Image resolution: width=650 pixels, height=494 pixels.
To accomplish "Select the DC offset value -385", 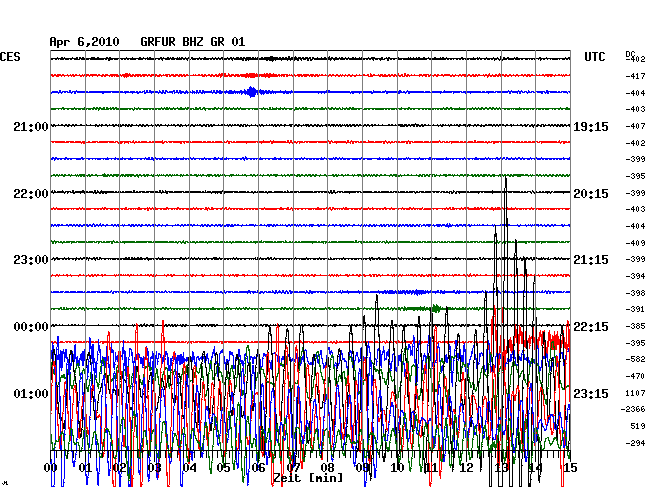I will [635, 326].
